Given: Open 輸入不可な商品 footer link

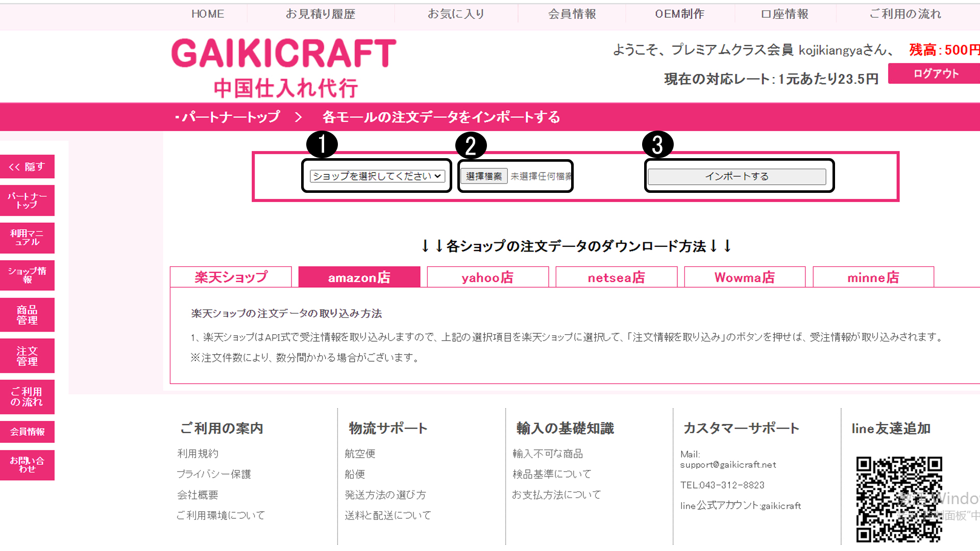Looking at the screenshot, I should tap(547, 454).
